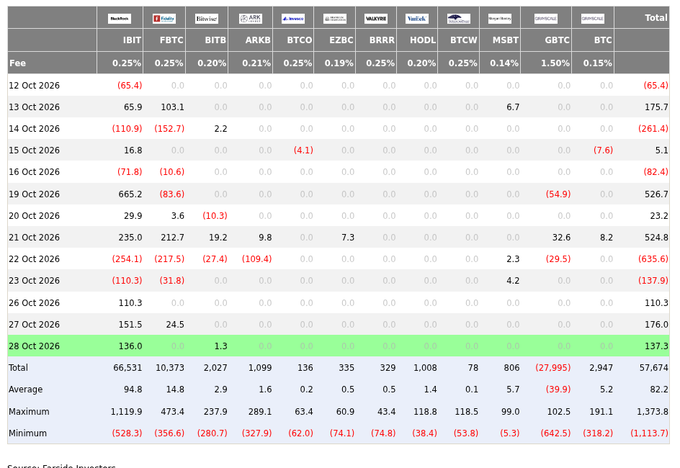Click the VanEck logo above HODL
The width and height of the screenshot is (680, 468).
click(x=417, y=19)
